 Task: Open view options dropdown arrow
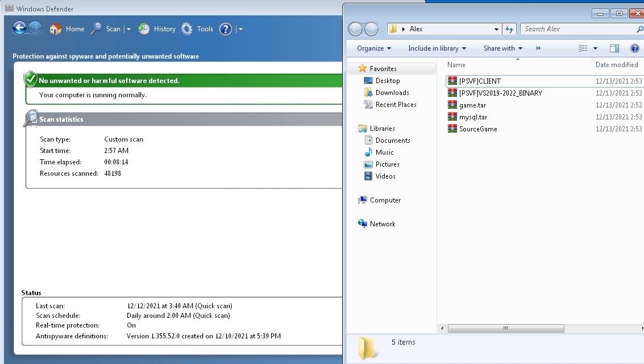pyautogui.click(x=595, y=48)
